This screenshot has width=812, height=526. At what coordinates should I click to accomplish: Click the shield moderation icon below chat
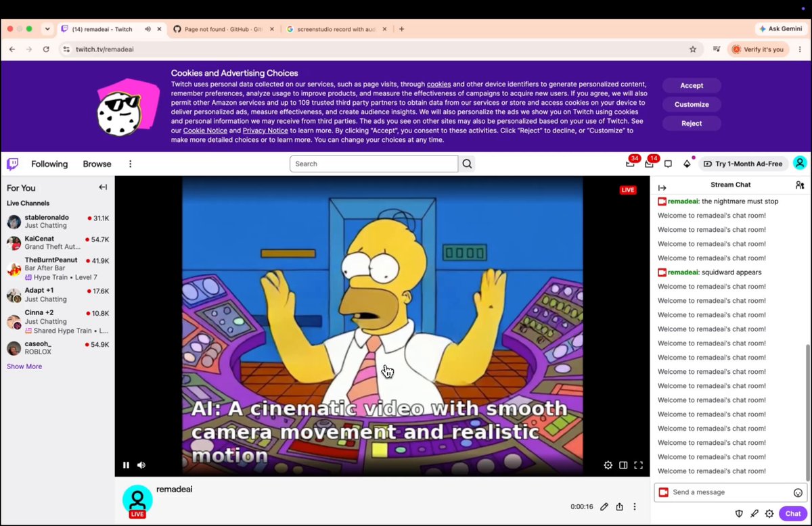[x=740, y=514]
